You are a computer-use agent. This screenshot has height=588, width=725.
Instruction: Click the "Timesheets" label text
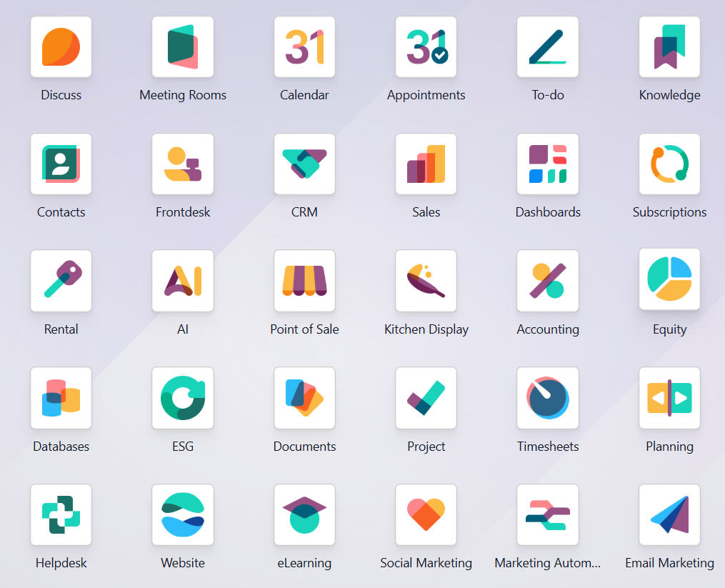click(x=547, y=446)
